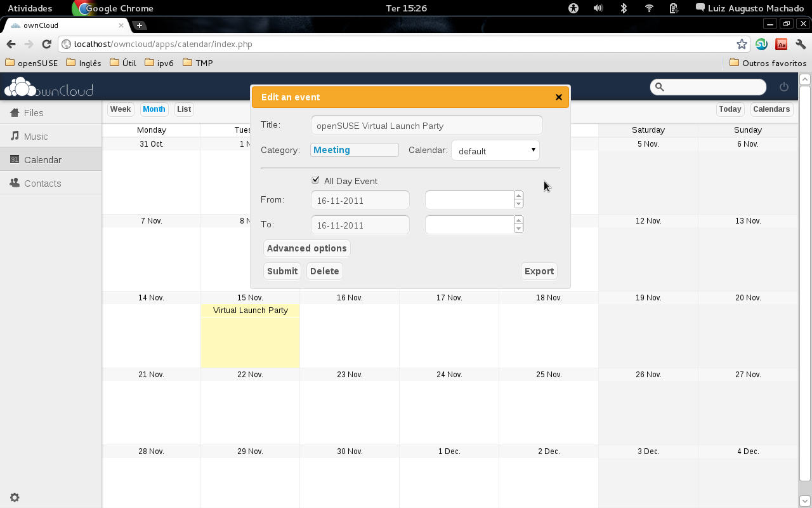Open the Chrome wrench menu
The height and width of the screenshot is (508, 812).
(x=801, y=44)
